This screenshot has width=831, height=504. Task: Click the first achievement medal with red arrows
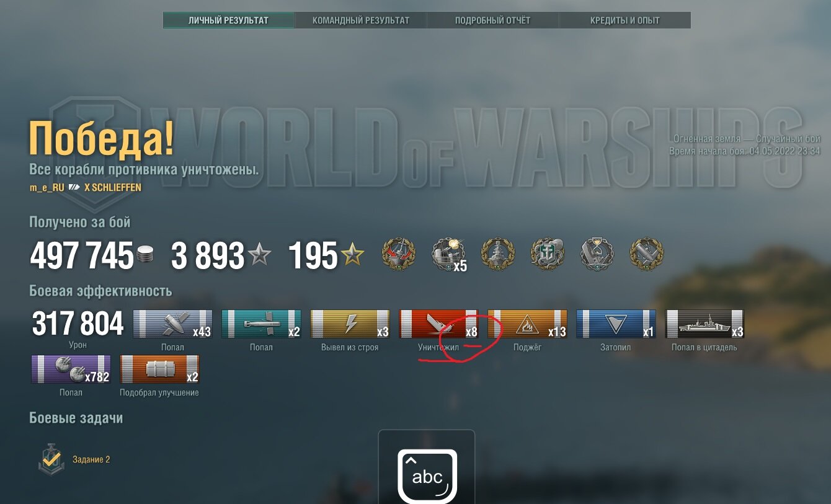tap(398, 254)
